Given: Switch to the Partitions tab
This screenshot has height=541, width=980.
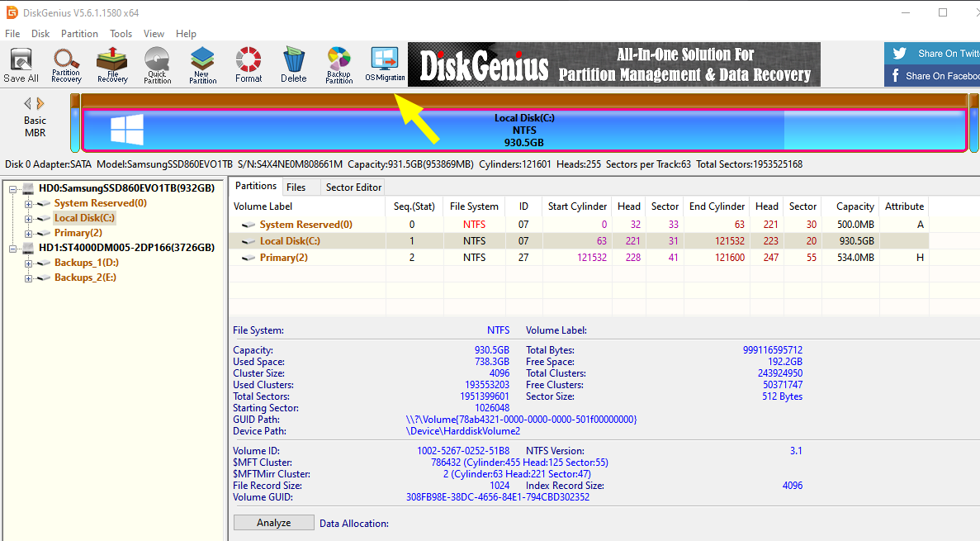Looking at the screenshot, I should pyautogui.click(x=256, y=187).
